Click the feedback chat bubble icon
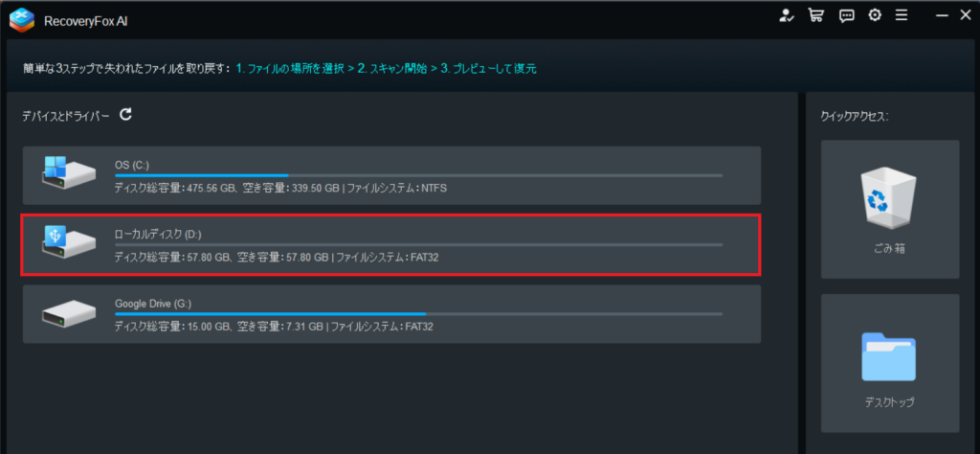 [846, 15]
